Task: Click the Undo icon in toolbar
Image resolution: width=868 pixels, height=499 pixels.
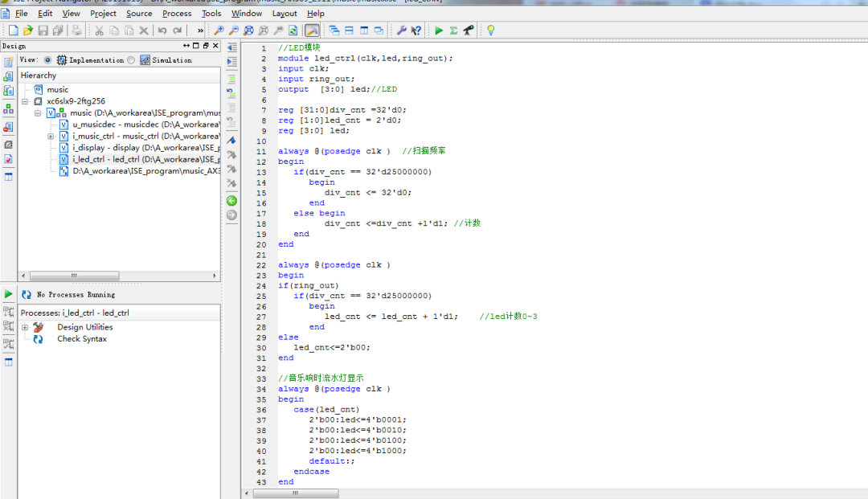Action: pyautogui.click(x=162, y=31)
